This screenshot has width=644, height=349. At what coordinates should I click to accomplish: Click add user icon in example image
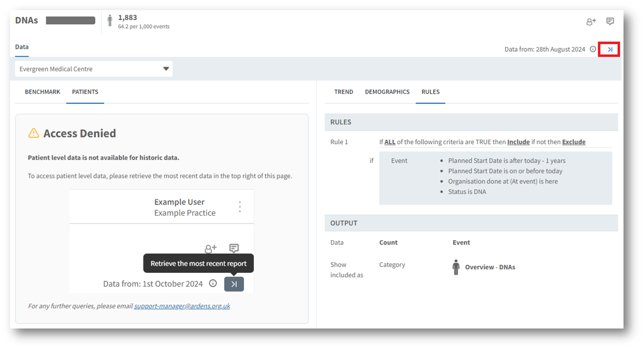211,249
